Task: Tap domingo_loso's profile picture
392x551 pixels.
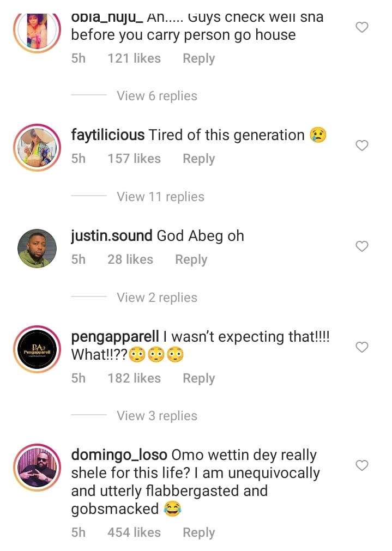Action: pos(37,467)
